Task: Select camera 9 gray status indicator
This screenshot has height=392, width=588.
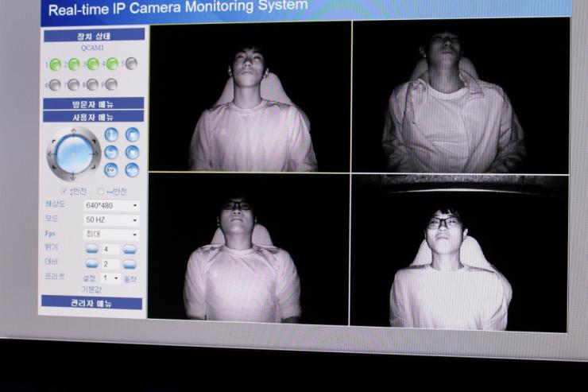Action: (111, 84)
